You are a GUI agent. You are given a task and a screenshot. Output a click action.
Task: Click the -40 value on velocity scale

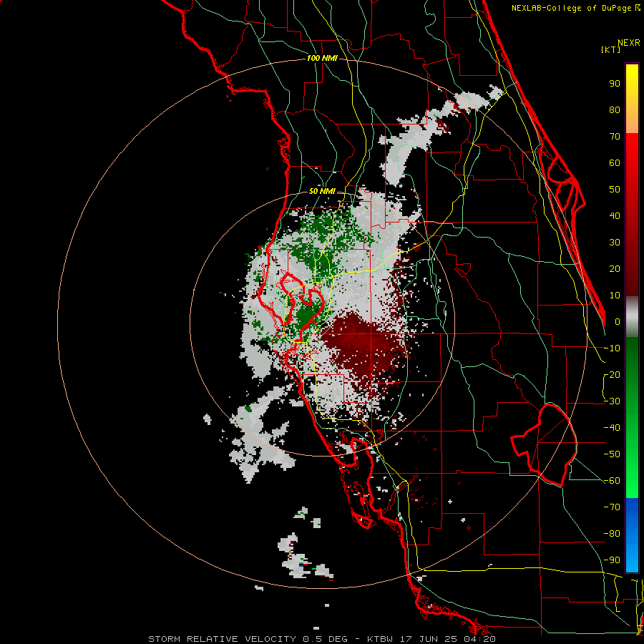coord(612,428)
